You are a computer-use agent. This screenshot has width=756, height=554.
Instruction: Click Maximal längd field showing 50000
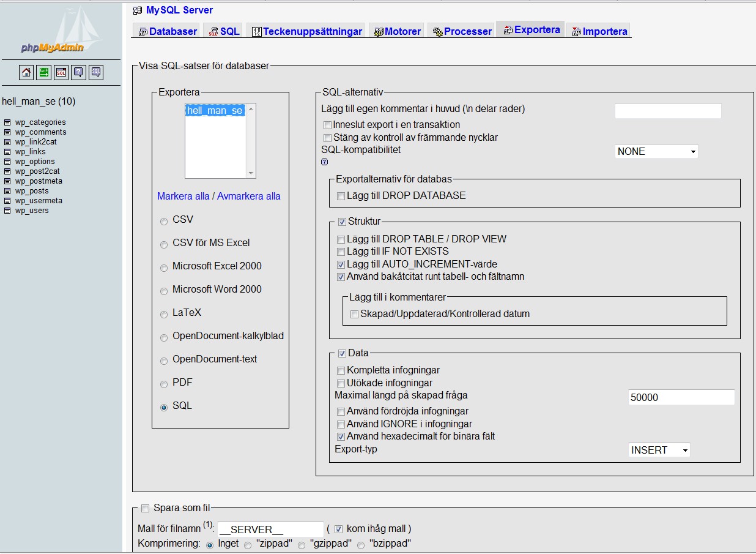pyautogui.click(x=681, y=397)
